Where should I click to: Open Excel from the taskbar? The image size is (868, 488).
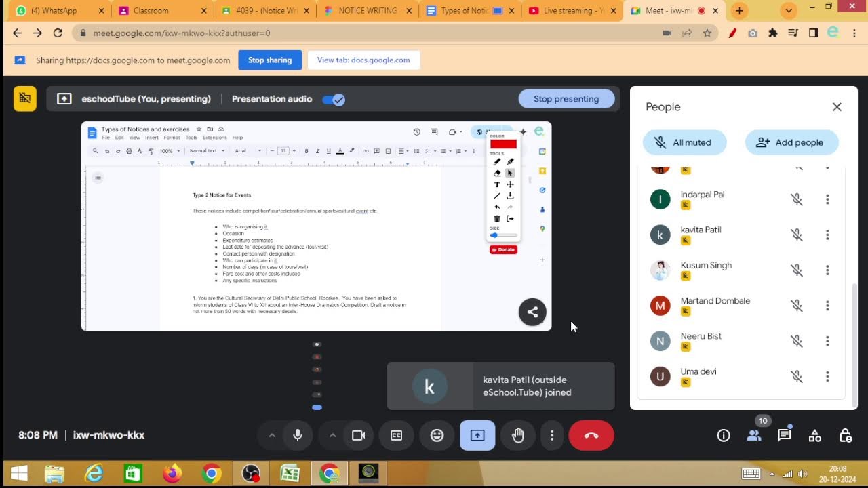[x=290, y=473]
